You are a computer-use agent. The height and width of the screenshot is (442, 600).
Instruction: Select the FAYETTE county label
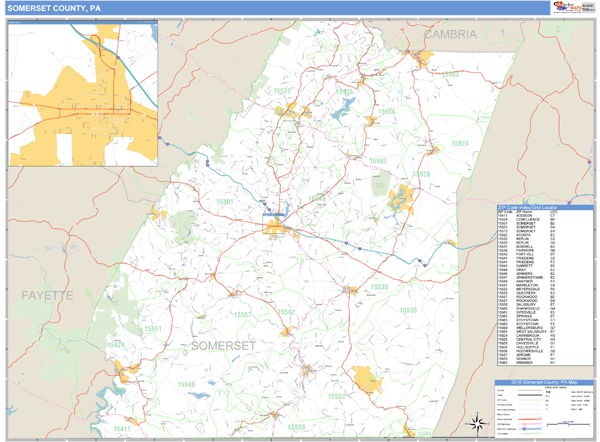[x=47, y=295]
